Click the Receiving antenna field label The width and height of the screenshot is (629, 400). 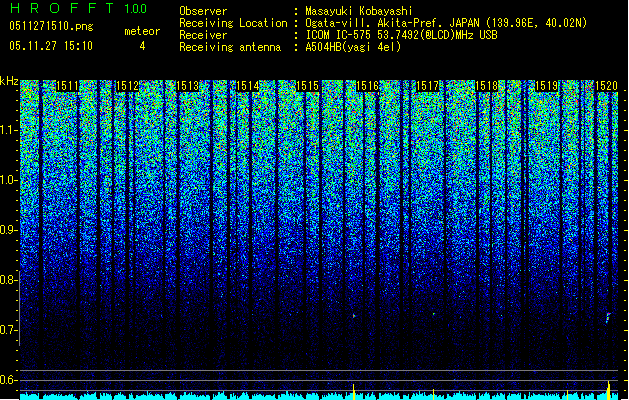[230, 47]
